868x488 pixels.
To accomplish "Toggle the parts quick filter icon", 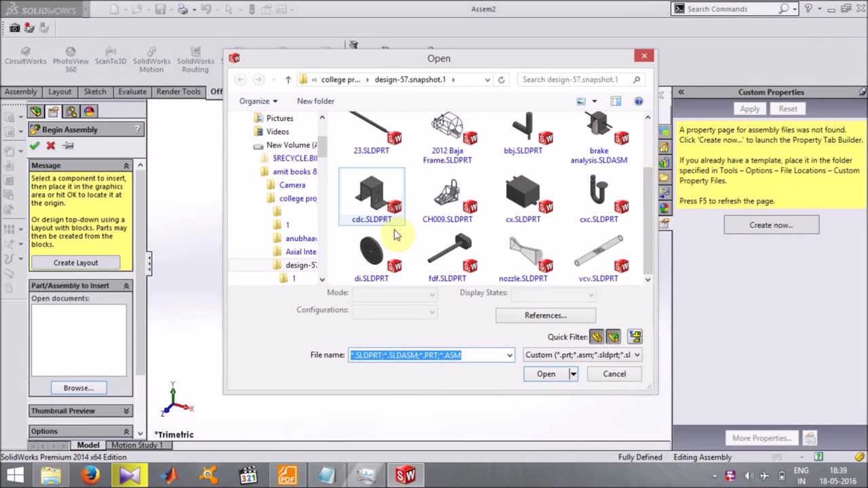I will click(597, 337).
